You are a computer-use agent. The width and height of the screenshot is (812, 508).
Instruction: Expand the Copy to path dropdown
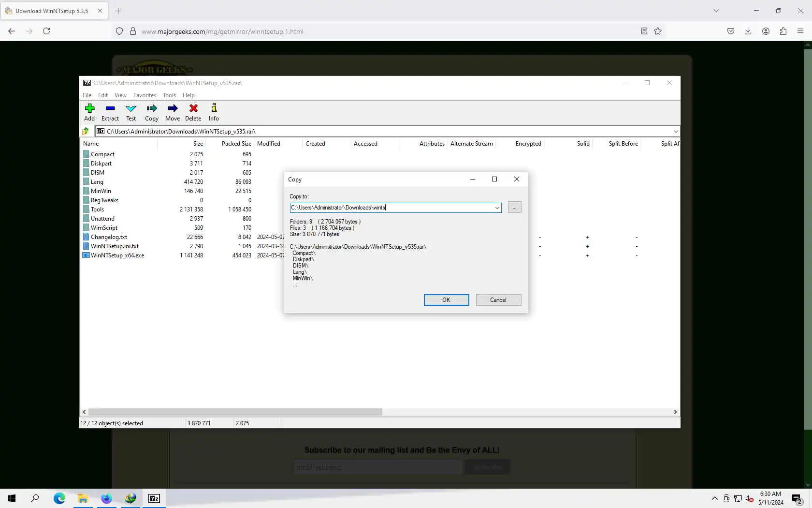click(497, 208)
